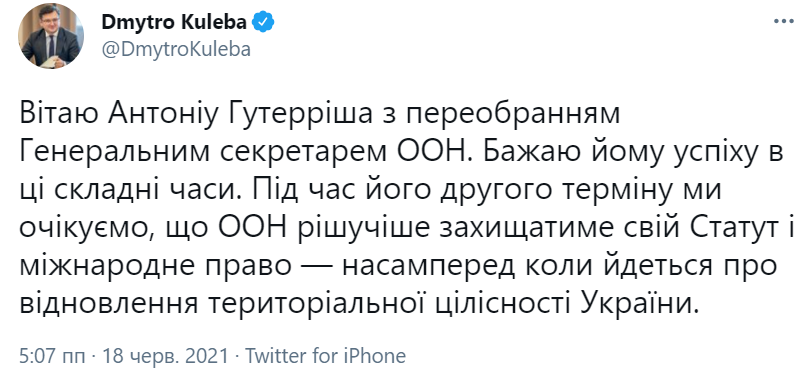Open the three-dot more options menu

pos(784,22)
